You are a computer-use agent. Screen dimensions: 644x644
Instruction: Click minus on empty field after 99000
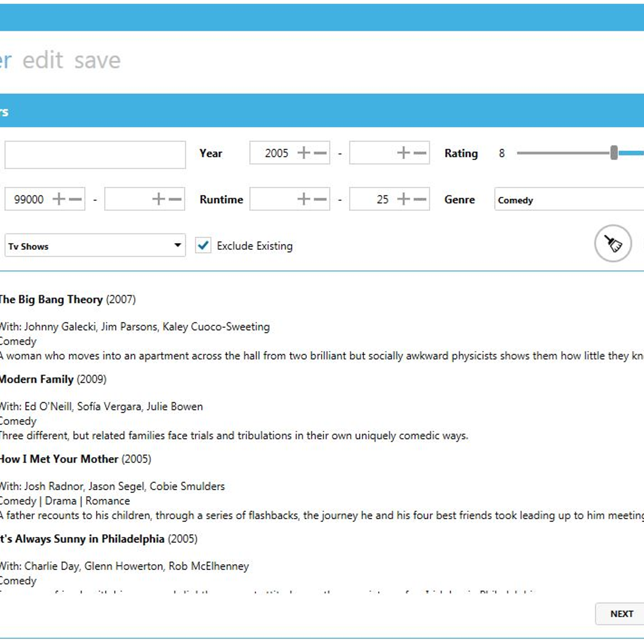175,199
